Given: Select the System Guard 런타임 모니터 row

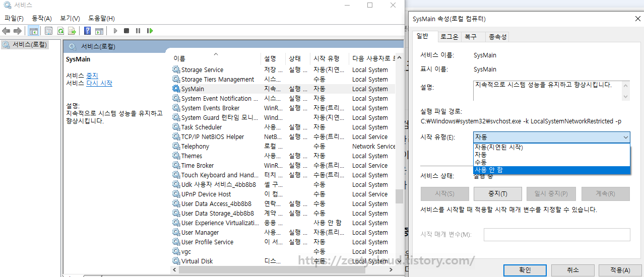Looking at the screenshot, I should 284,117.
